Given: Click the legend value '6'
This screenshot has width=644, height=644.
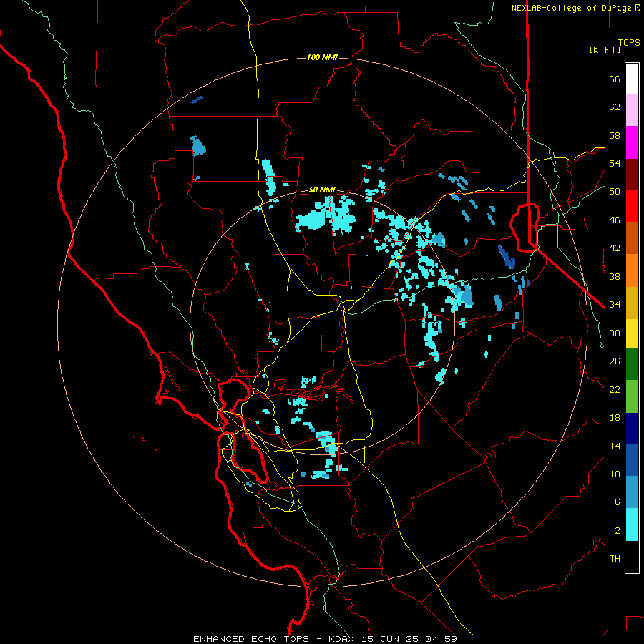Looking at the screenshot, I should click(618, 502).
